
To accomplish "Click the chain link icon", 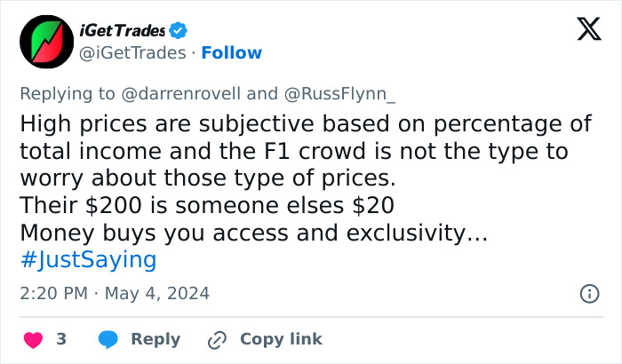I will click(x=217, y=339).
